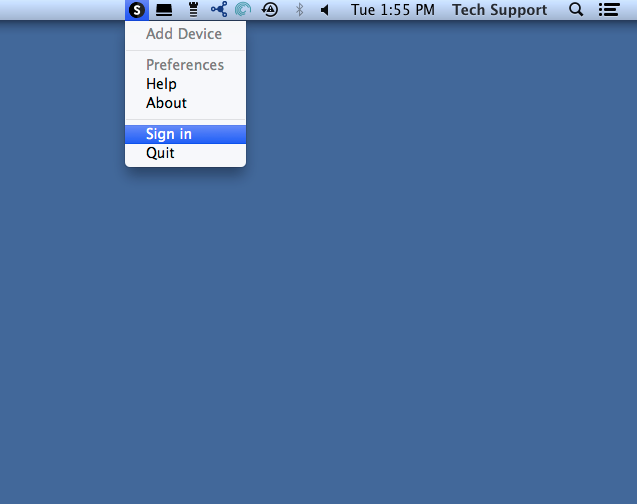Click the chess rook menu bar icon
The height and width of the screenshot is (504, 637).
tap(193, 9)
